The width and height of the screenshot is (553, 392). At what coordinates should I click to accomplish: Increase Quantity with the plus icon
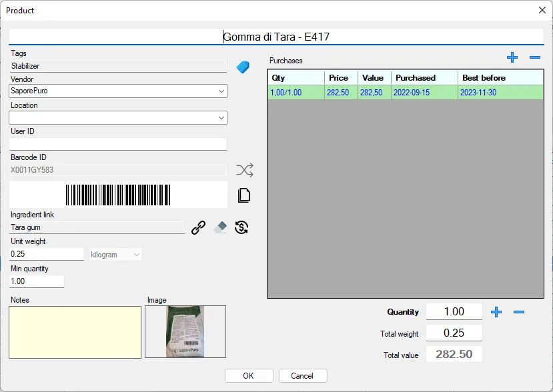click(x=496, y=311)
